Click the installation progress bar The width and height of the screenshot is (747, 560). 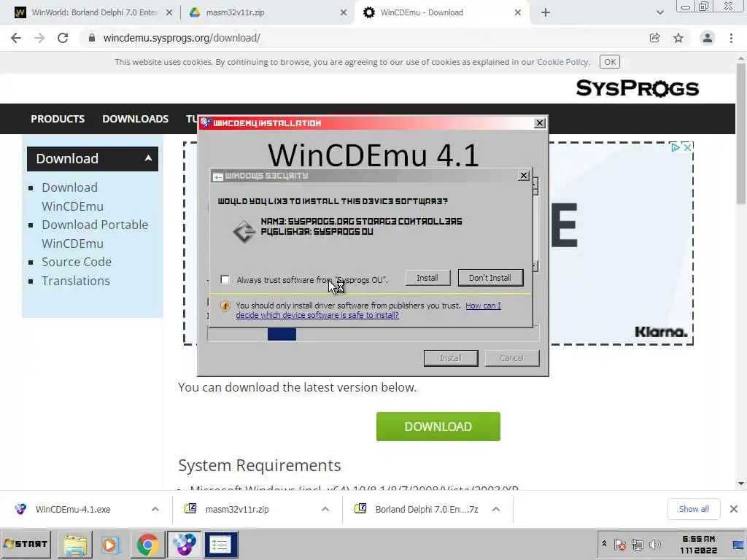point(373,334)
